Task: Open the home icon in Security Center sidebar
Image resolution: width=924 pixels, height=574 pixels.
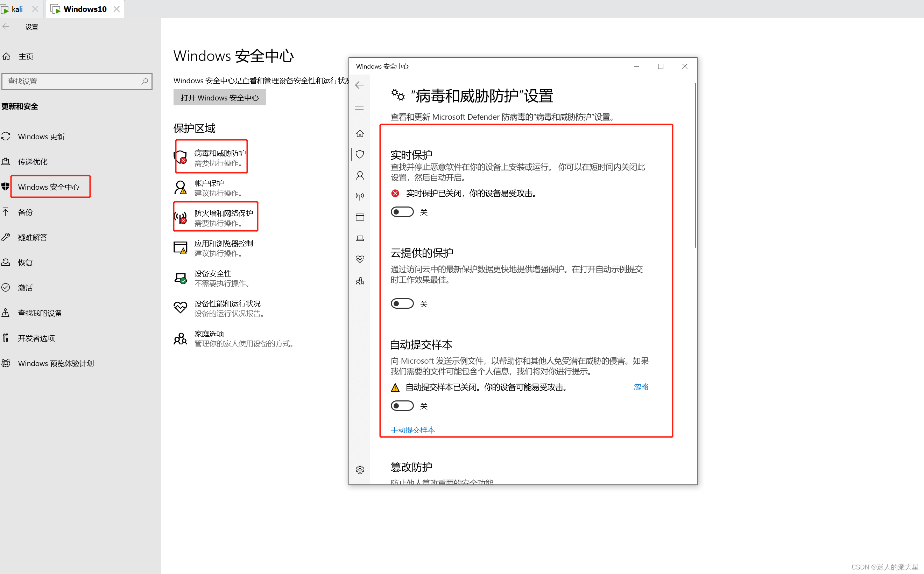Action: [x=360, y=134]
